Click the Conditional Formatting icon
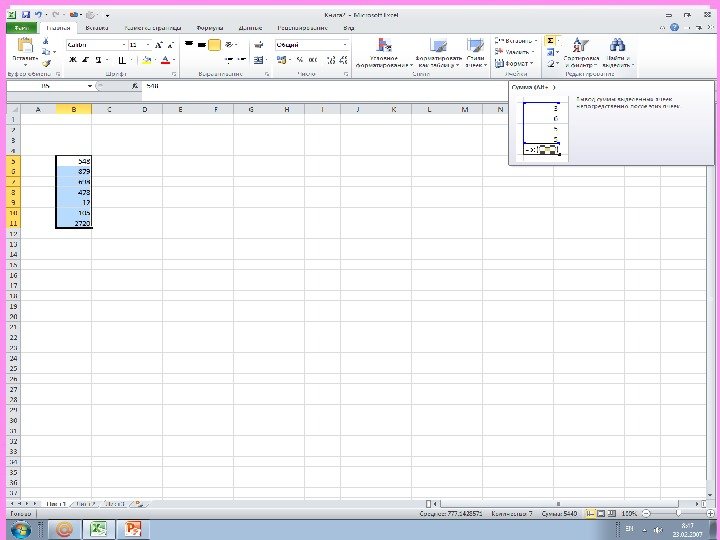Viewport: 720px width, 540px height. click(x=384, y=45)
